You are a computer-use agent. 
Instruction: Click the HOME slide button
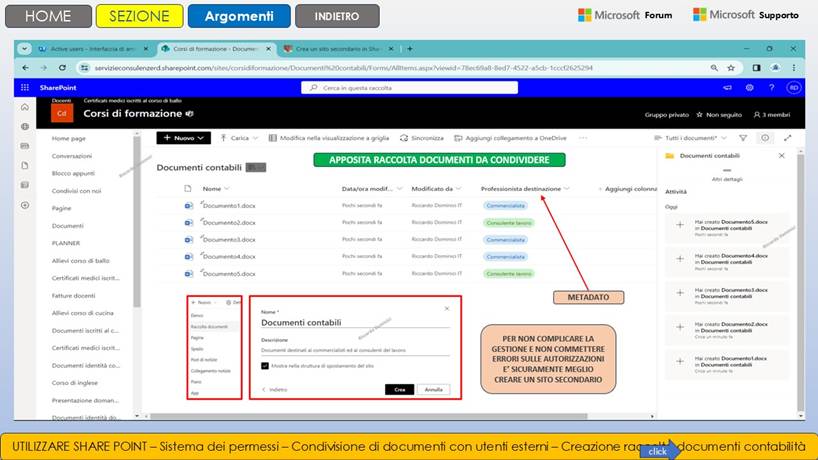[x=48, y=16]
